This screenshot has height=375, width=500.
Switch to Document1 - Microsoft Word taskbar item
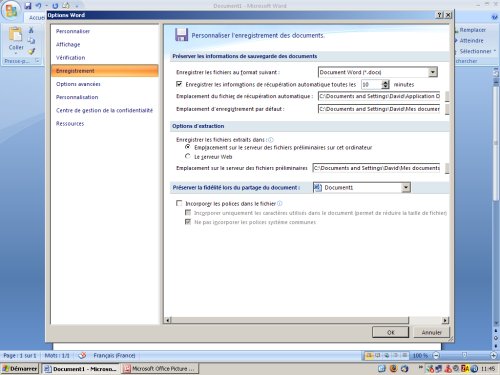coord(80,369)
